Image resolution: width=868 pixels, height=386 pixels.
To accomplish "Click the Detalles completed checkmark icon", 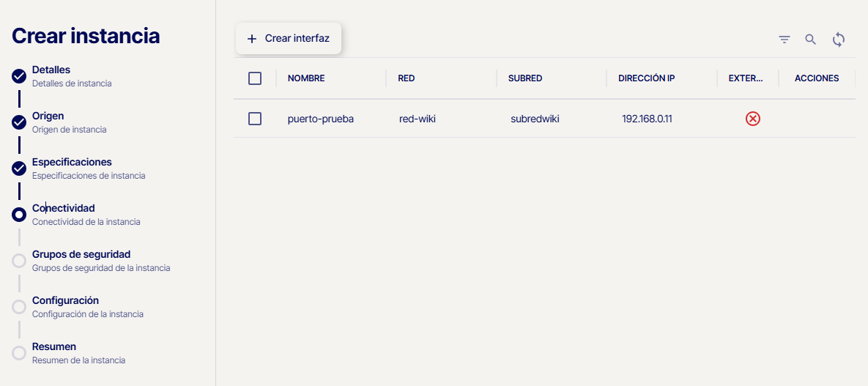I will point(20,76).
